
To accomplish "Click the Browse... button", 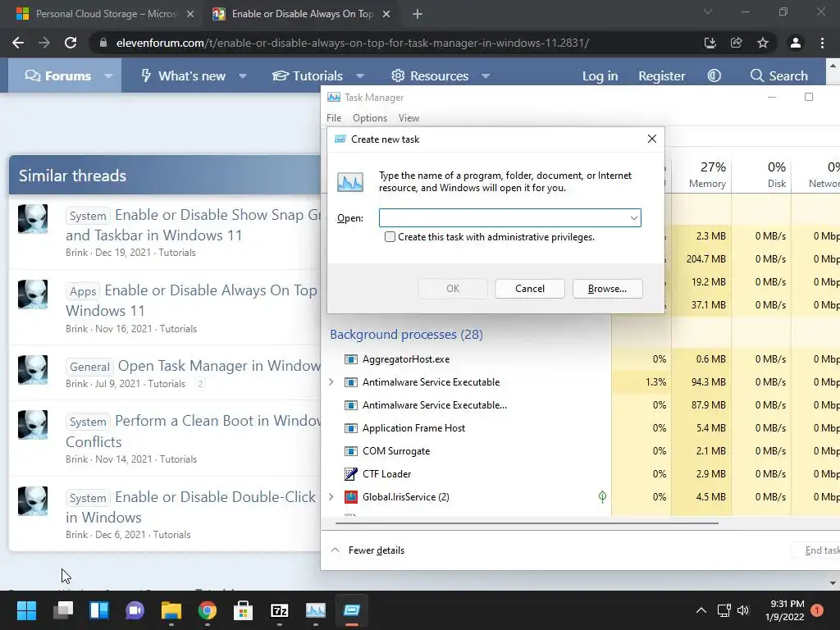I will (608, 289).
